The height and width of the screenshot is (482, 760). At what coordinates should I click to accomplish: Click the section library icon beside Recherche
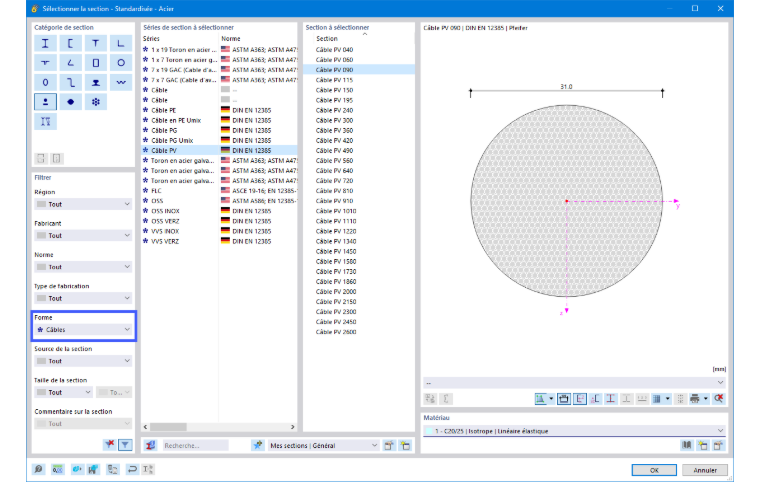pyautogui.click(x=151, y=445)
